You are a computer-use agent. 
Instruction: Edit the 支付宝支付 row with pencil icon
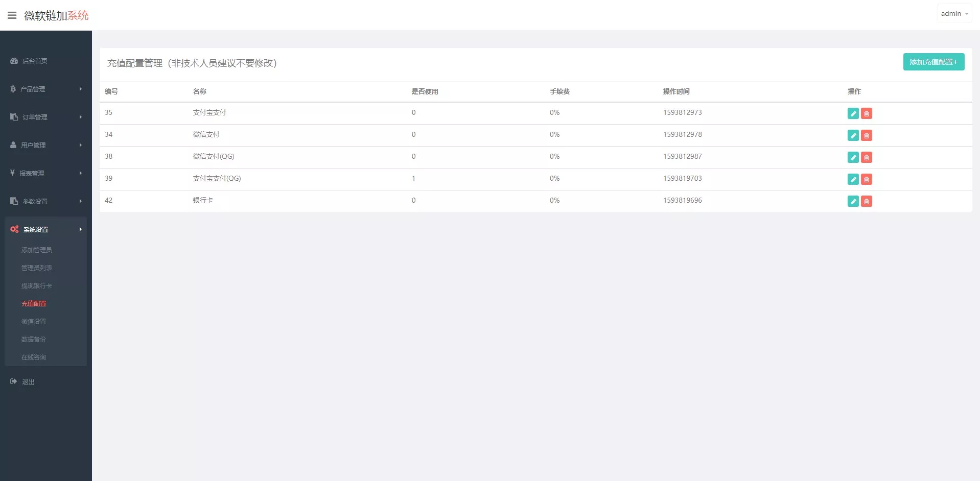pos(853,113)
